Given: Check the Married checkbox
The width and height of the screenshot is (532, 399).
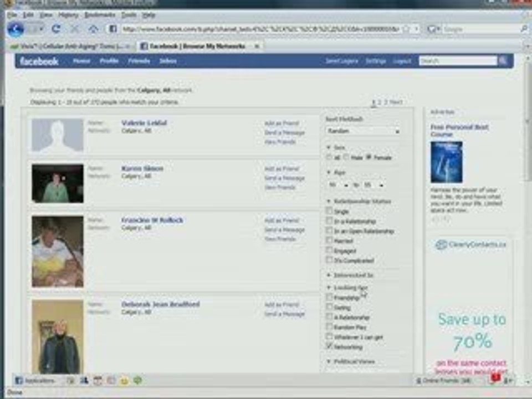Looking at the screenshot, I should coord(329,240).
